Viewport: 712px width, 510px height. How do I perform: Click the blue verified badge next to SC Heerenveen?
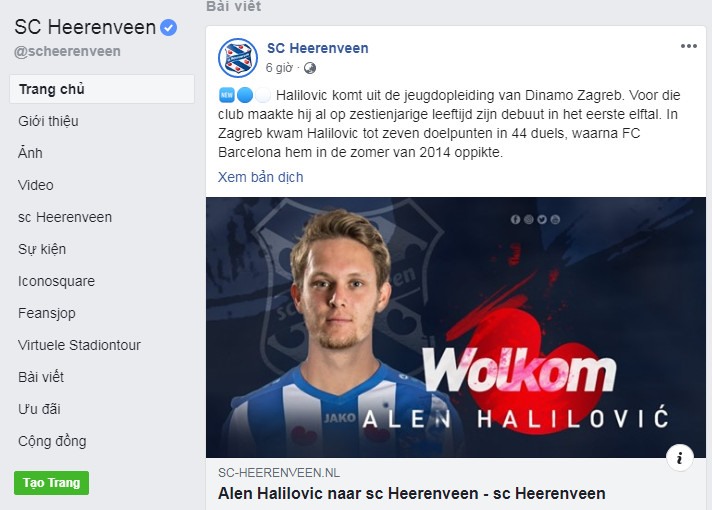pos(168,28)
